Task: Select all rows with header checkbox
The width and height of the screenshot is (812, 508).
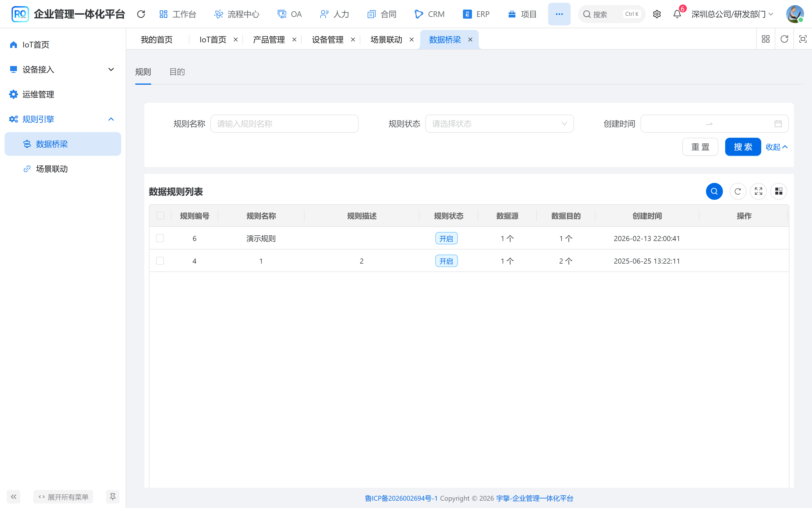Action: (x=160, y=216)
